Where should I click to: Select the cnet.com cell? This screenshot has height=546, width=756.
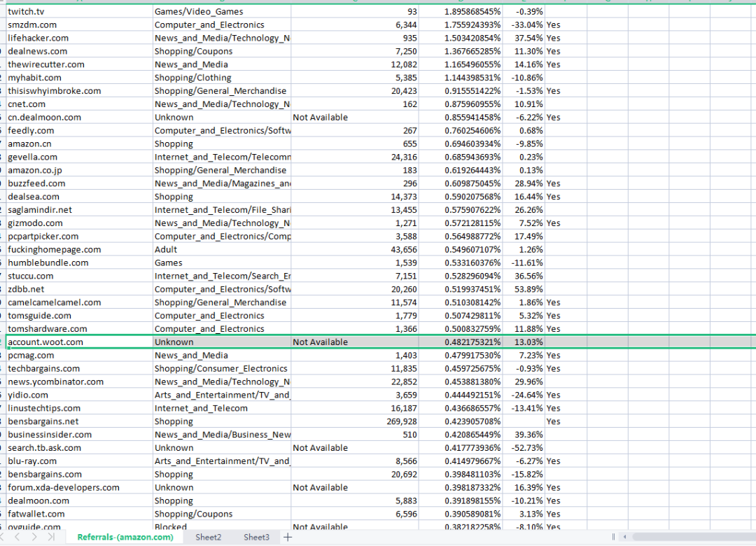[80, 104]
